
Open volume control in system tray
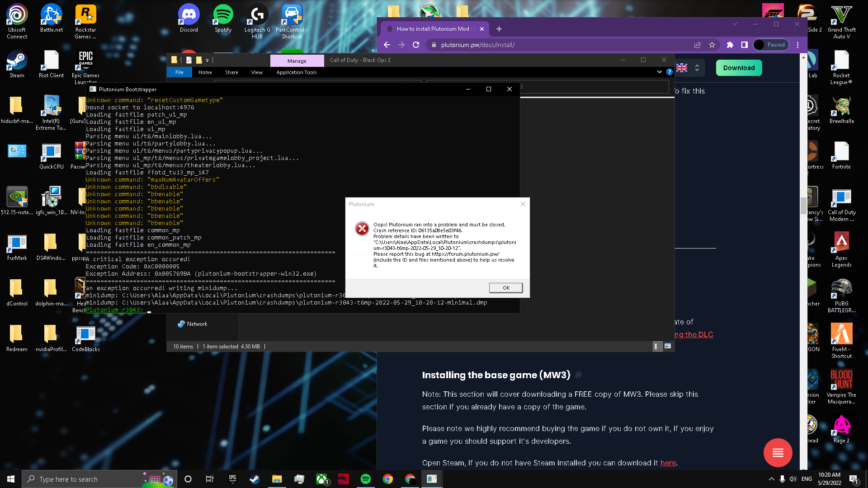point(793,479)
